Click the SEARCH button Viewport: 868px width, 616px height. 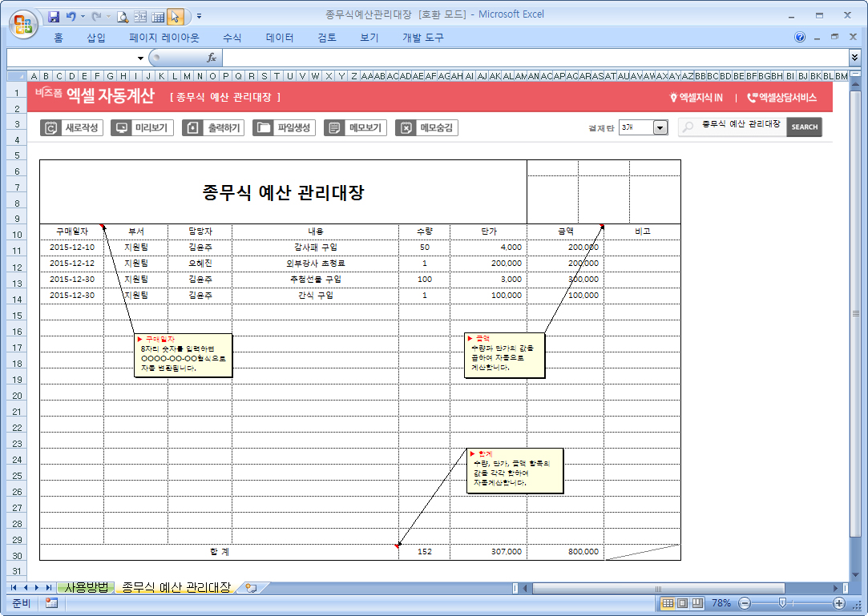(805, 127)
